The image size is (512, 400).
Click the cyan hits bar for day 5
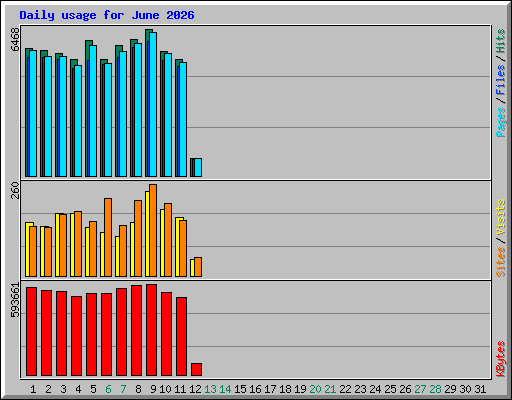93,111
